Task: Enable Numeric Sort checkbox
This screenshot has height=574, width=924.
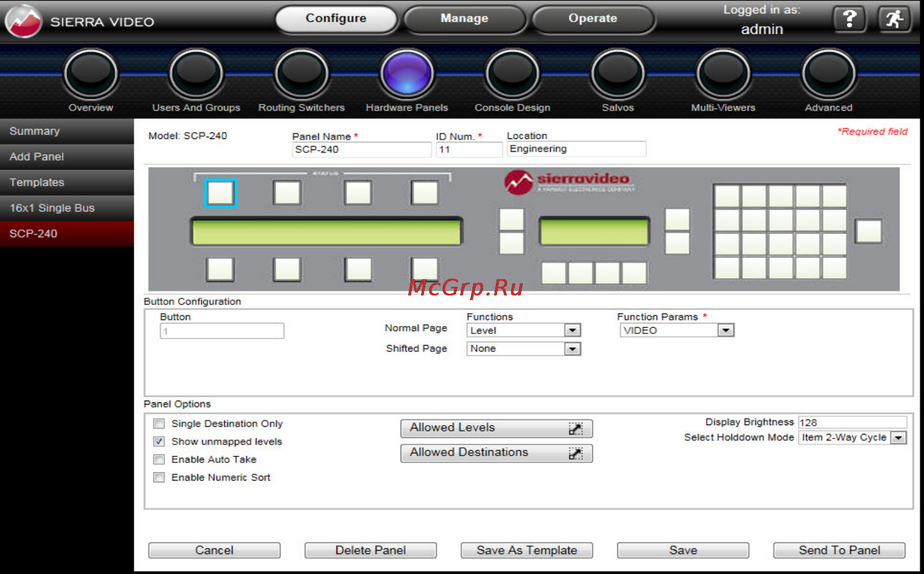Action: (159, 478)
